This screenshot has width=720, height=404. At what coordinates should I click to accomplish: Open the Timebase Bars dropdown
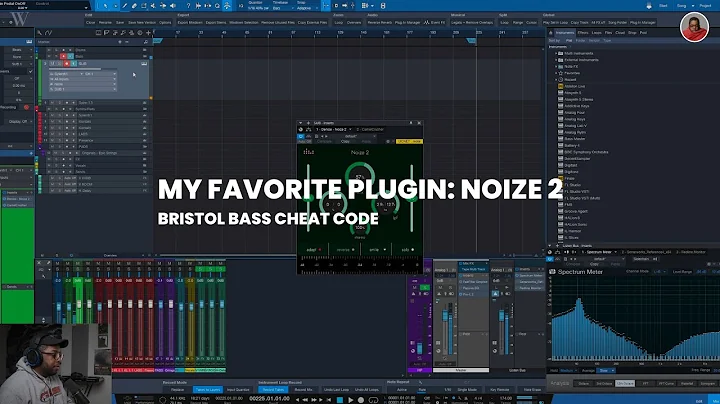point(281,8)
